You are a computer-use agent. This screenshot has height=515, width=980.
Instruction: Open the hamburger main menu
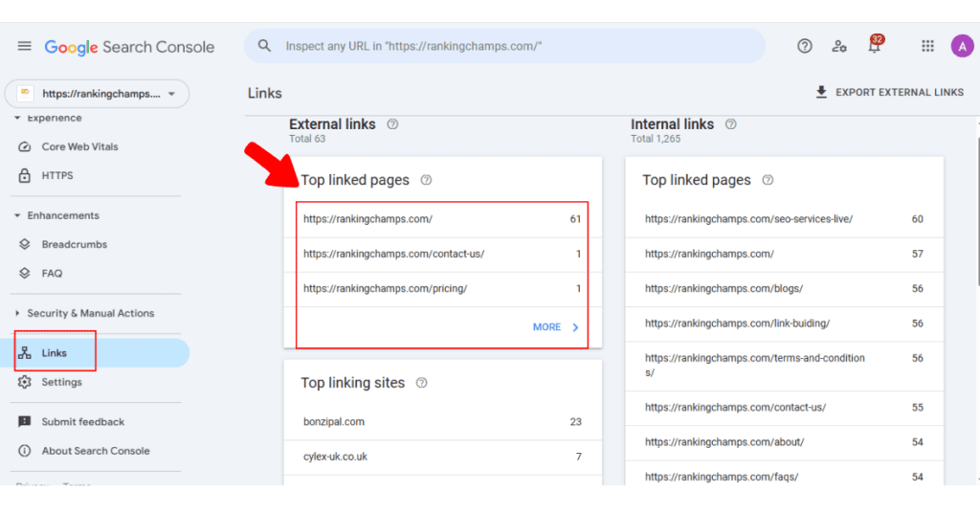click(24, 46)
